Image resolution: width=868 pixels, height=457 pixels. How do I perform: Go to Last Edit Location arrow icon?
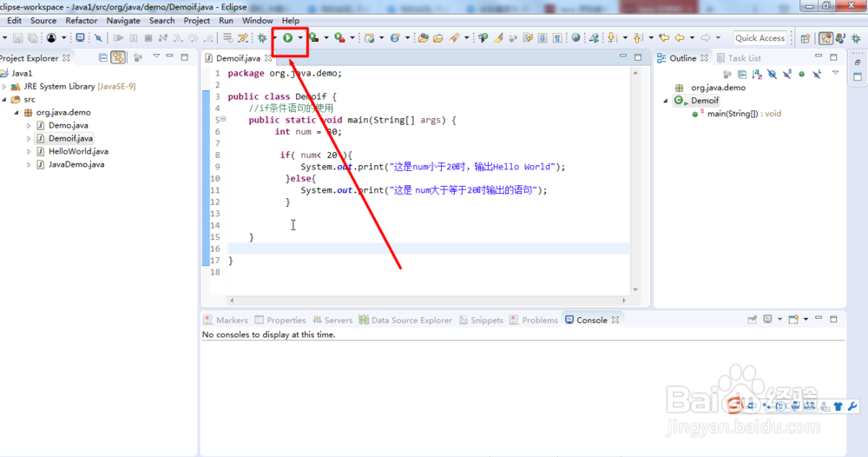(664, 37)
